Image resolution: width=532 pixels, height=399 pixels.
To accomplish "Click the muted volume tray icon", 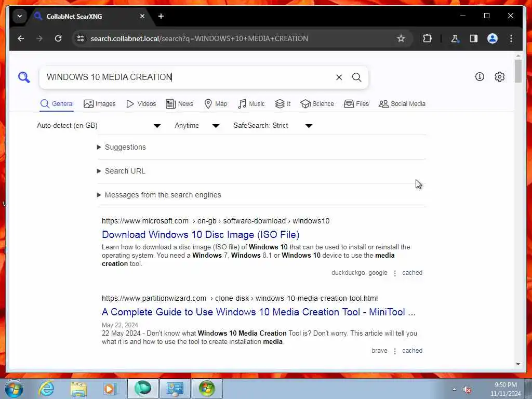I will pos(467,390).
